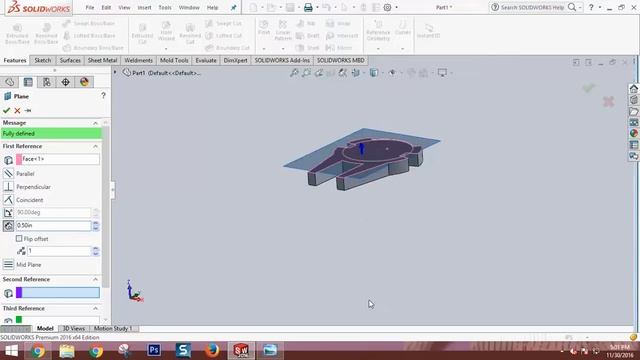Expand the flyout tree arrow beside Part1
The width and height of the screenshot is (640, 360).
coord(115,73)
